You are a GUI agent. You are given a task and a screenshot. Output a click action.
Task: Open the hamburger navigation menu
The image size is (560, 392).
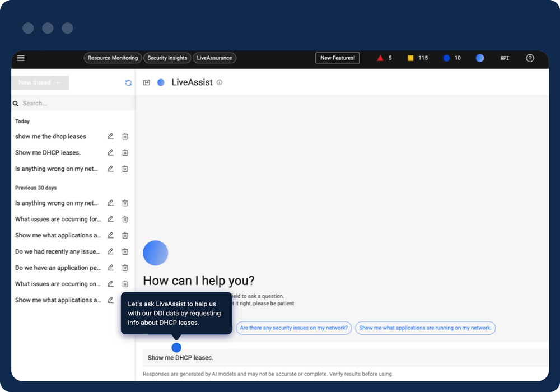point(21,58)
